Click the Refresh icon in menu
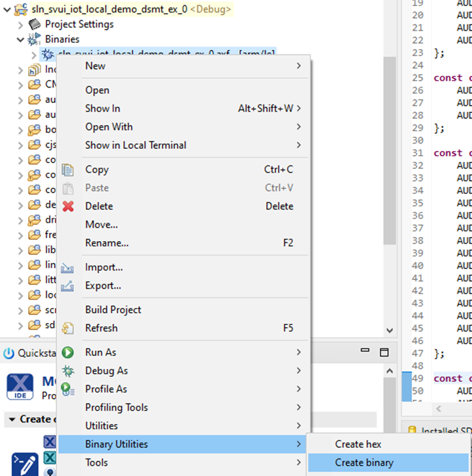 [x=68, y=328]
